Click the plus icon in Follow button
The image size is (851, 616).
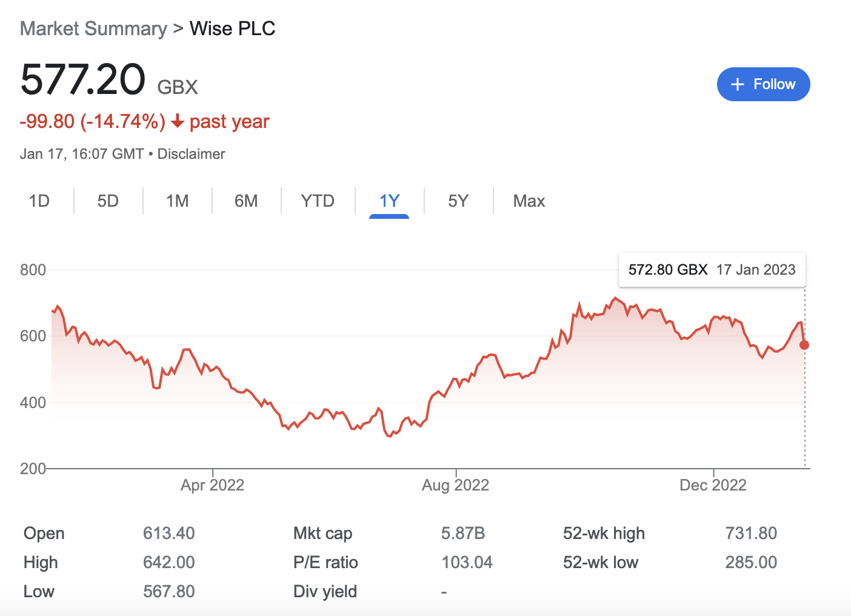point(737,84)
